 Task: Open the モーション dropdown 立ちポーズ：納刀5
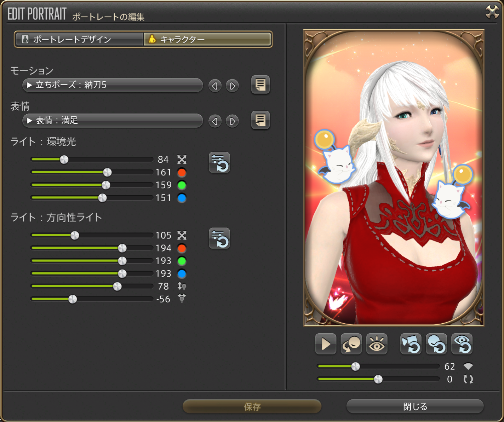tap(113, 85)
